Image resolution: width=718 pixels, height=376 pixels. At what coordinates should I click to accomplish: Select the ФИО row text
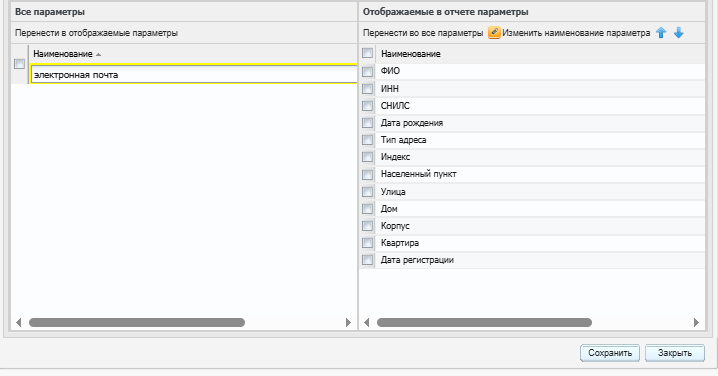click(x=390, y=71)
